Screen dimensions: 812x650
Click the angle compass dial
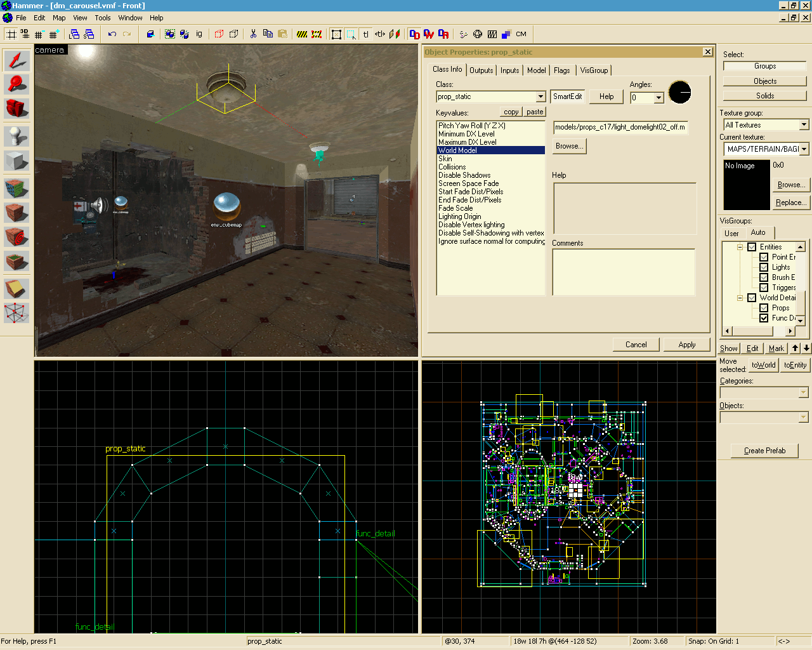[680, 93]
